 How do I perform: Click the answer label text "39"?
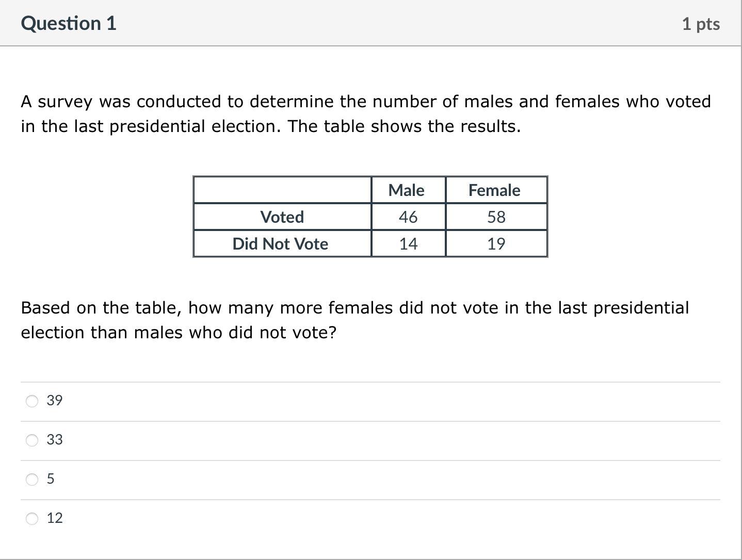[55, 401]
